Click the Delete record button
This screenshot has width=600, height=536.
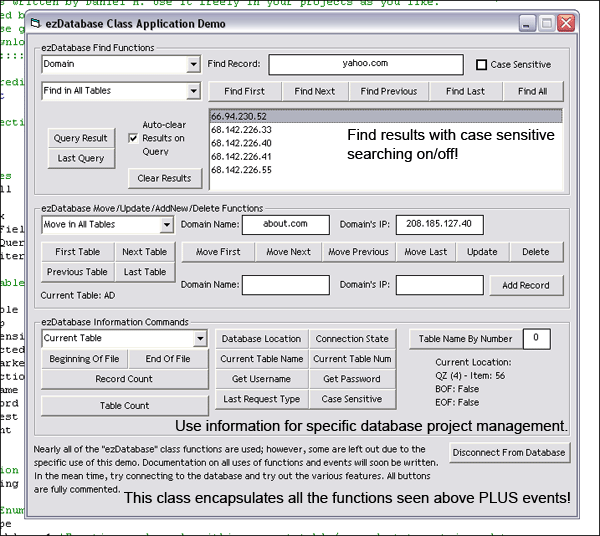[535, 252]
